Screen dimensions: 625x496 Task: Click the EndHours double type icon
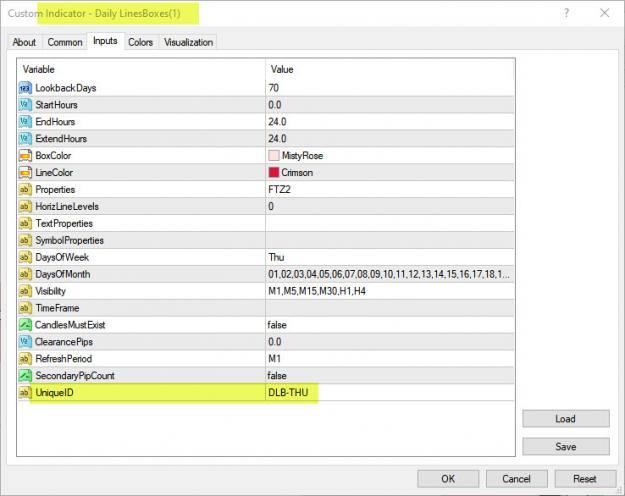pos(25,122)
